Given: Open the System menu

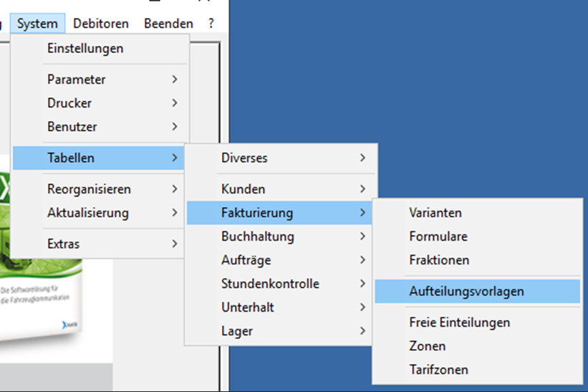Looking at the screenshot, I should click(37, 24).
